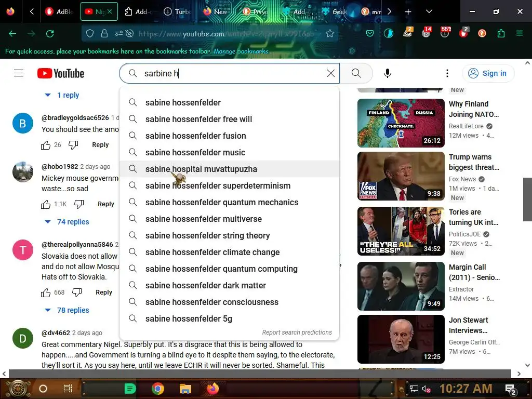Open the tracking protection shield icon
The width and height of the screenshot is (532, 399).
(89, 33)
